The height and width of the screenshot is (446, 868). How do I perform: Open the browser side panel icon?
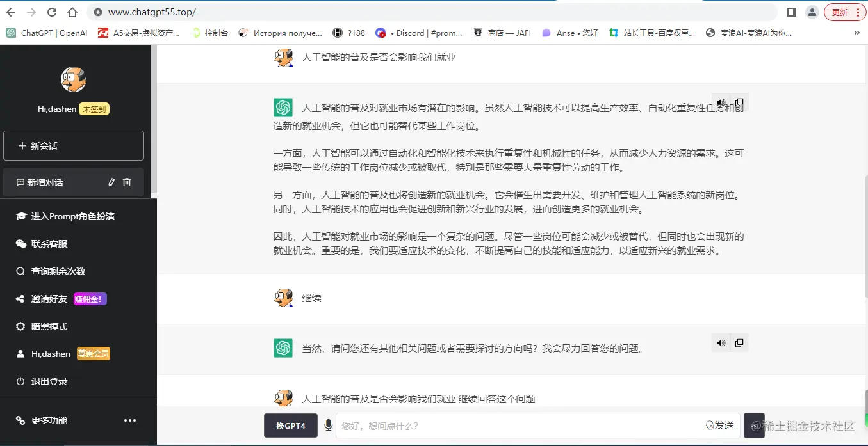tap(792, 12)
